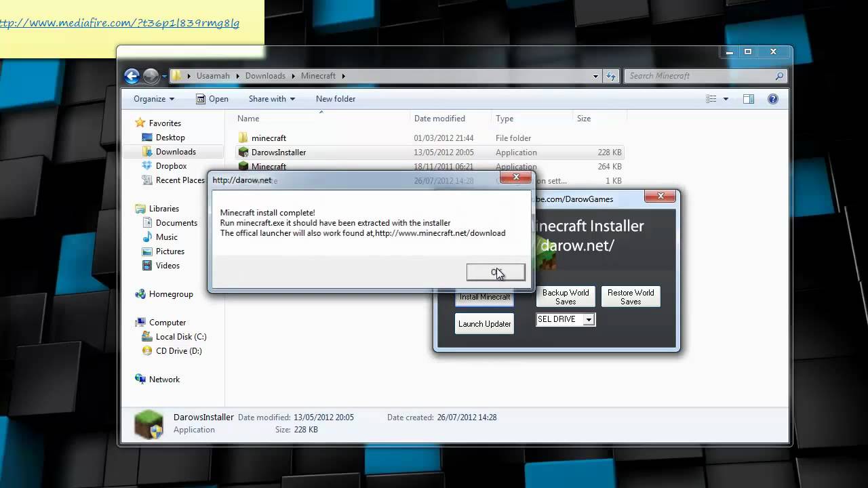
Task: Open the view options dropdown arrow
Action: pos(726,99)
